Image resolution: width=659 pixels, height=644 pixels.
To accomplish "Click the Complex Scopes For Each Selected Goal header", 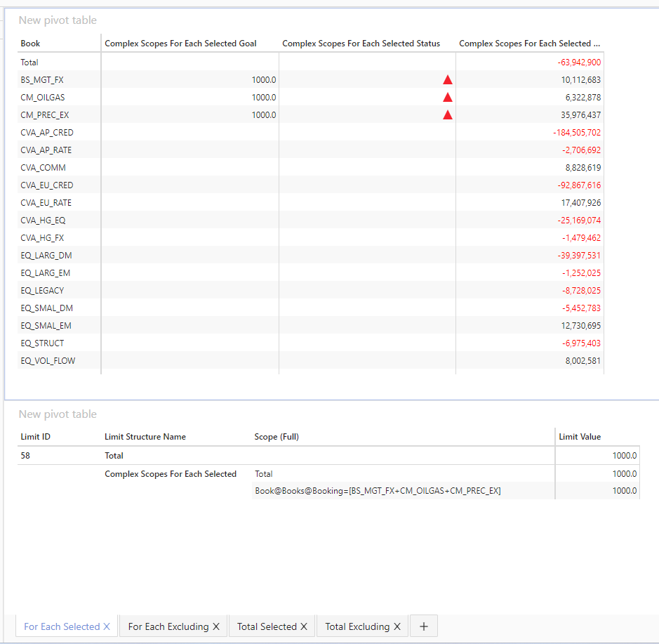I will 180,44.
